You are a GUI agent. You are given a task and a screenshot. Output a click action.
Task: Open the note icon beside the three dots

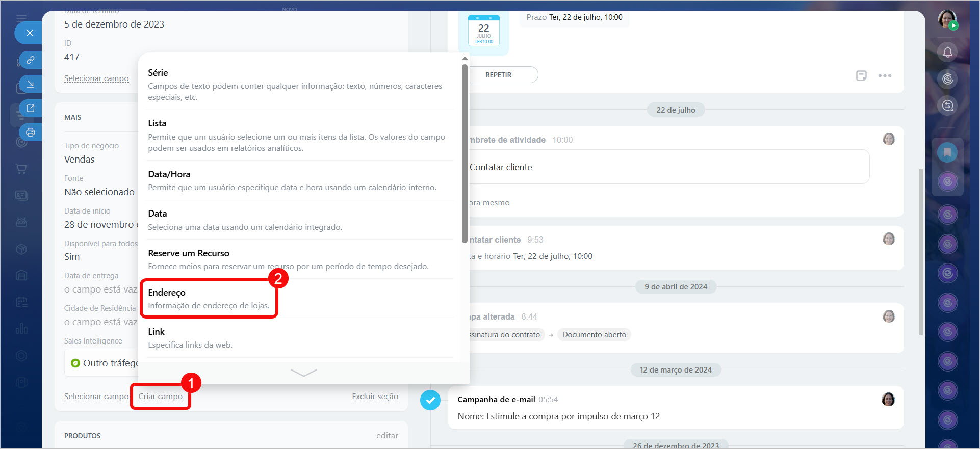(861, 75)
